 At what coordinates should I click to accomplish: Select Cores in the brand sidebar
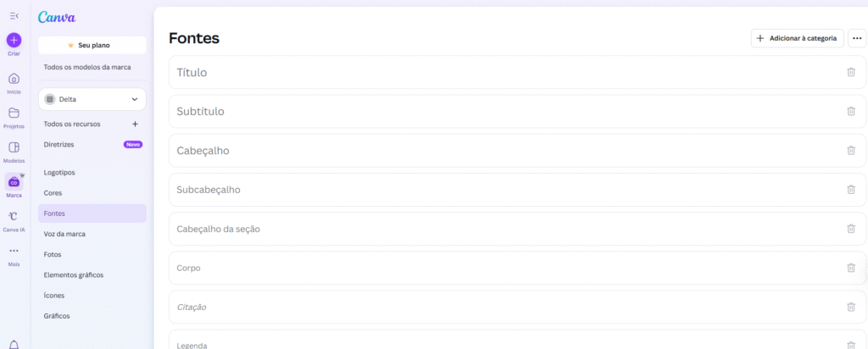(53, 193)
